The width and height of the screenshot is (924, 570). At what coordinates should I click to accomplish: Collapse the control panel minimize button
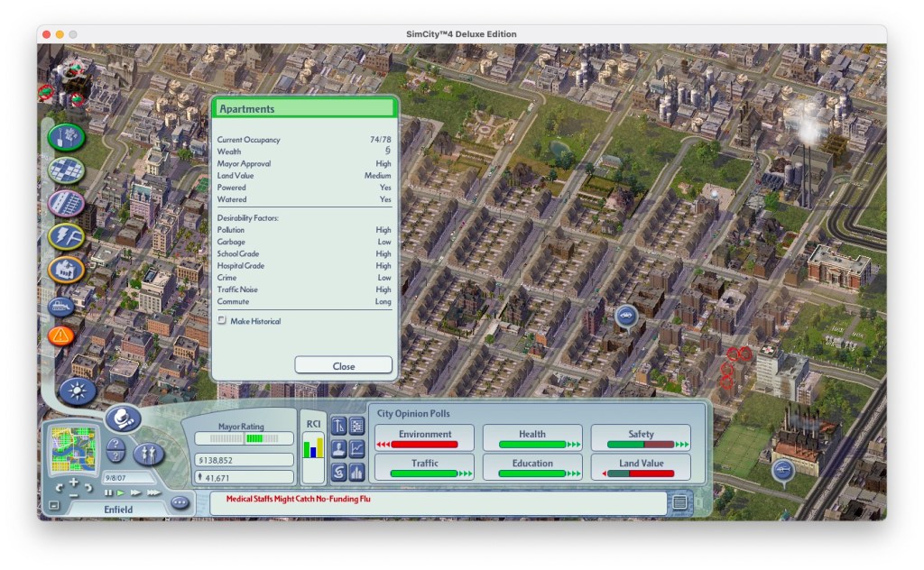point(54,505)
